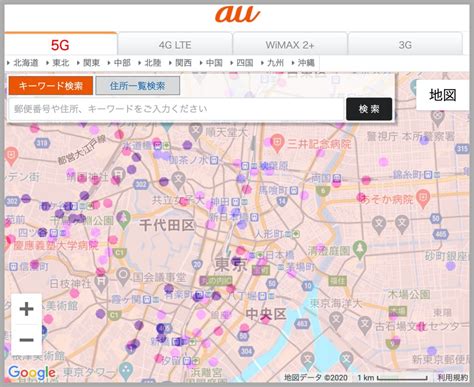Switch to 住所一覧検索 mode

(x=138, y=86)
